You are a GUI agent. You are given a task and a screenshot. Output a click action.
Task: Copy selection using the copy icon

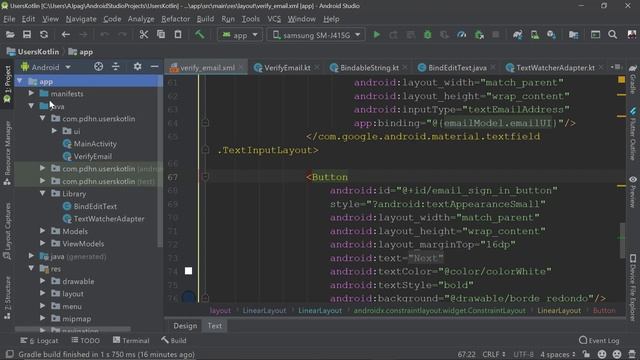coord(161,35)
